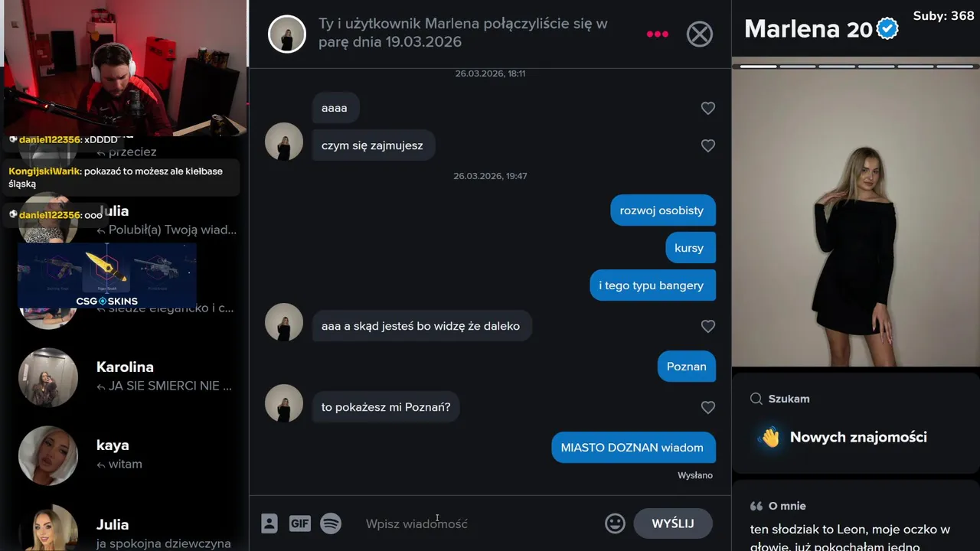The height and width of the screenshot is (551, 980).
Task: Share a Spotify song icon
Action: [331, 523]
